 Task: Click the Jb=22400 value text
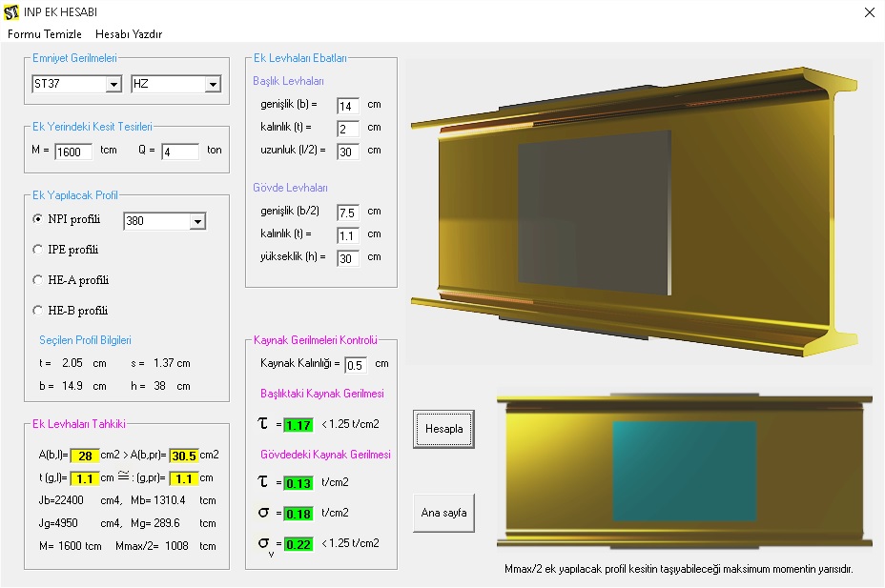pos(61,500)
